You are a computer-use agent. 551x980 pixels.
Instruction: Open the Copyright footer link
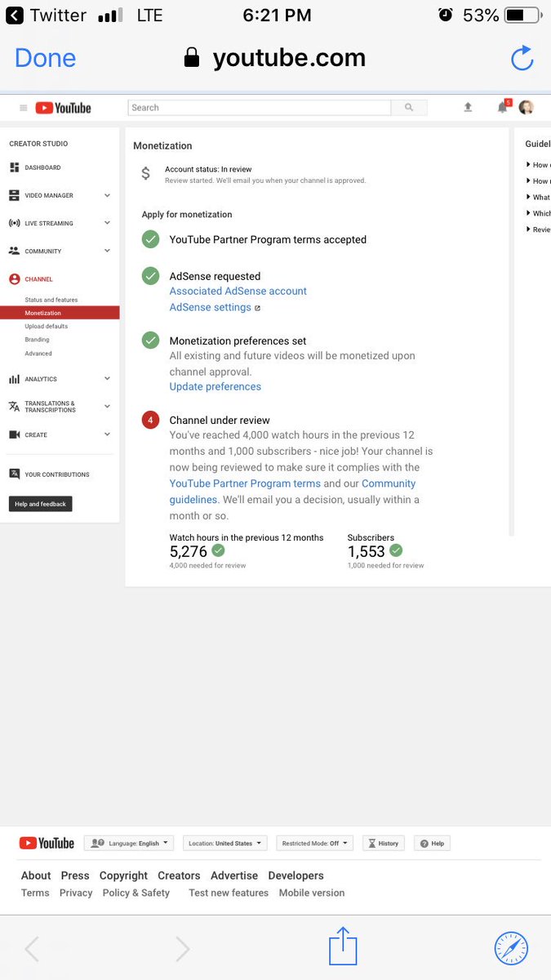[x=123, y=875]
